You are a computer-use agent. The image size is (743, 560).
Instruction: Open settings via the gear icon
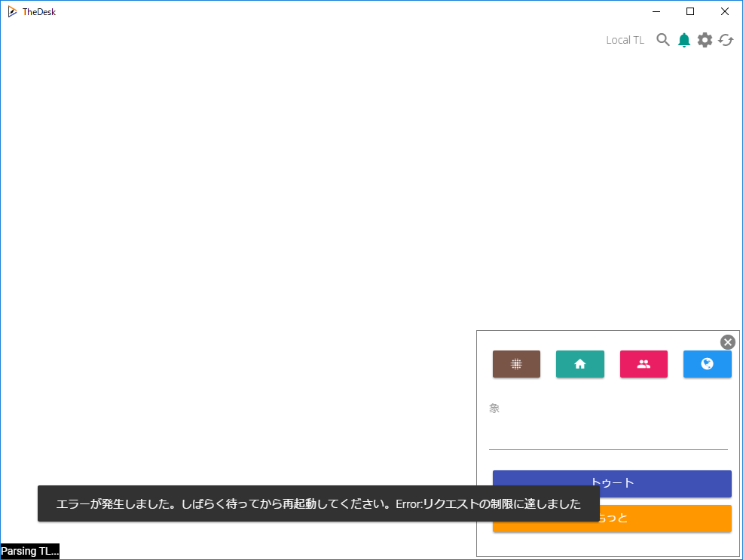click(705, 40)
